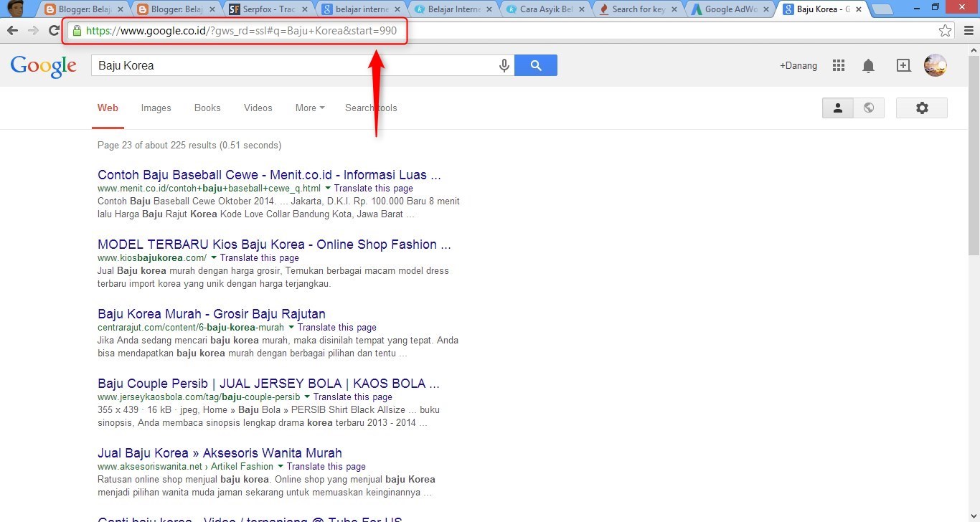Image resolution: width=980 pixels, height=522 pixels.
Task: Click the voice search microphone icon
Action: pyautogui.click(x=504, y=65)
